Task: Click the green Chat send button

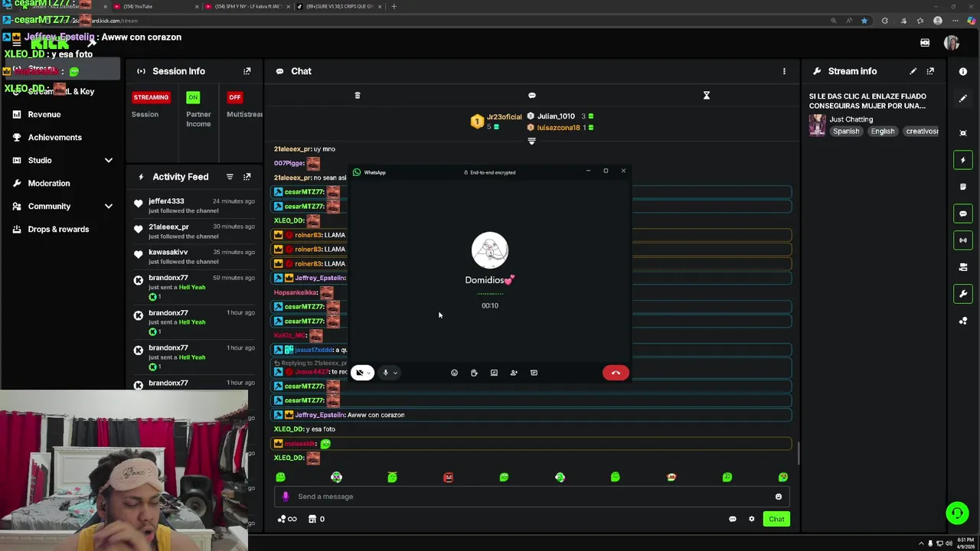Action: [776, 519]
